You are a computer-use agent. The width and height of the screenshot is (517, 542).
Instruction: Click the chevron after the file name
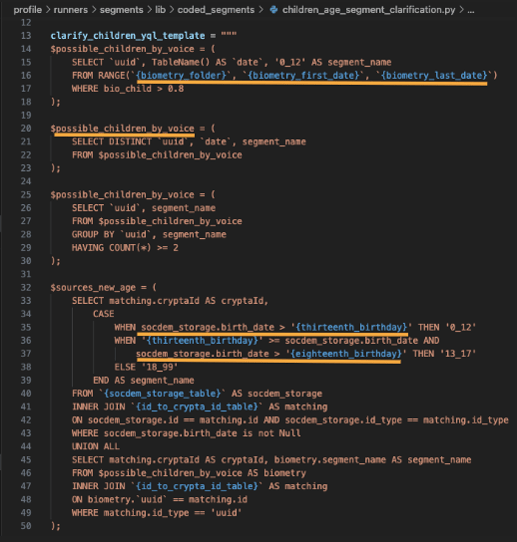(x=461, y=10)
